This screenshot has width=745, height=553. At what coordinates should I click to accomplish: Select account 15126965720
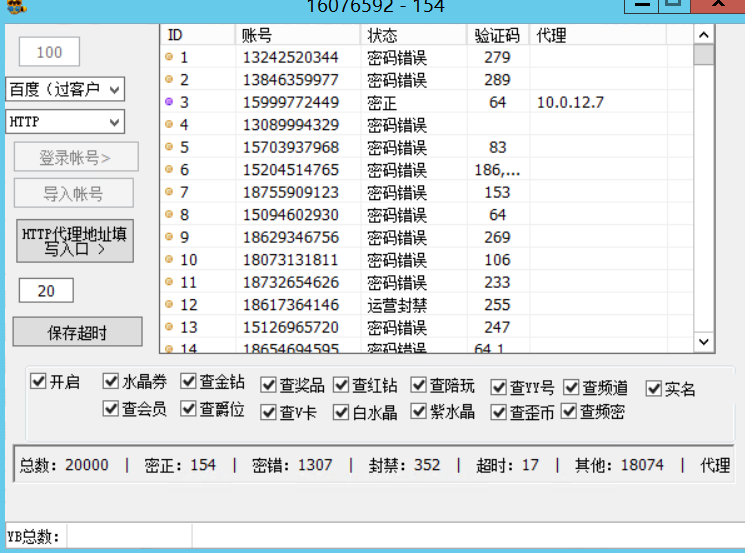(290, 327)
